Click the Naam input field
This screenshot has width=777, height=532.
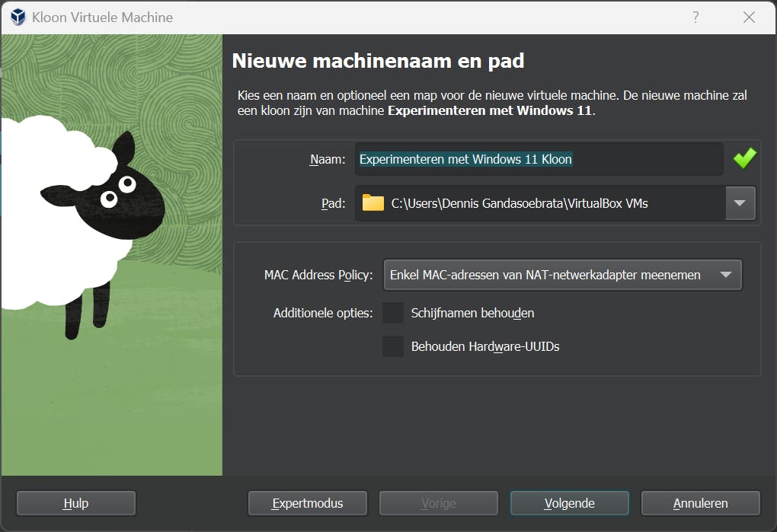539,159
